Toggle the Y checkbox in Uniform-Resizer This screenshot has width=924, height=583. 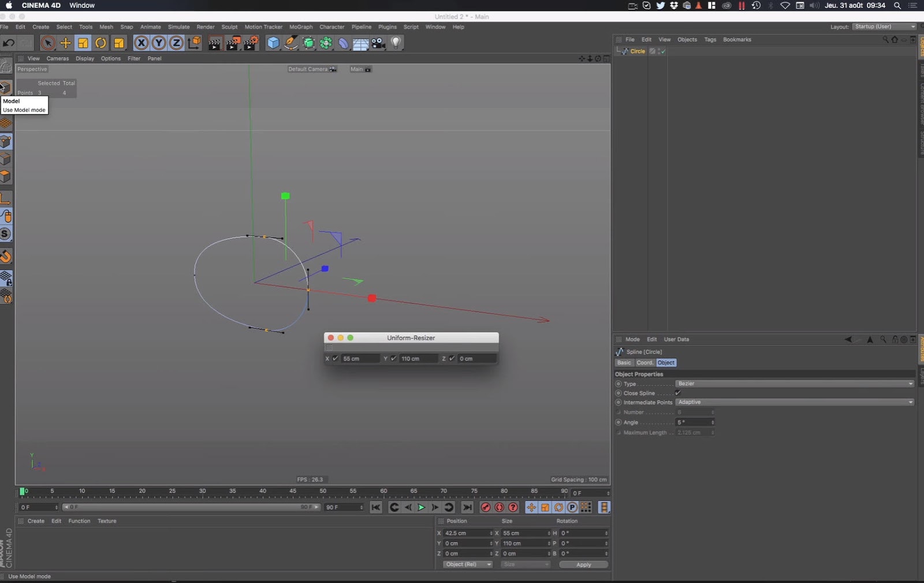coord(394,358)
